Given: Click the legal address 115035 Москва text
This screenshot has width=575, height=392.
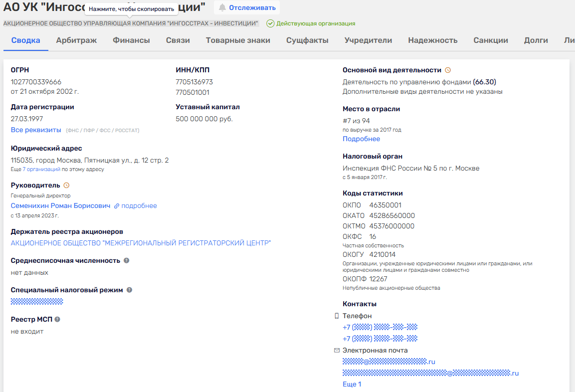Looking at the screenshot, I should (x=89, y=160).
